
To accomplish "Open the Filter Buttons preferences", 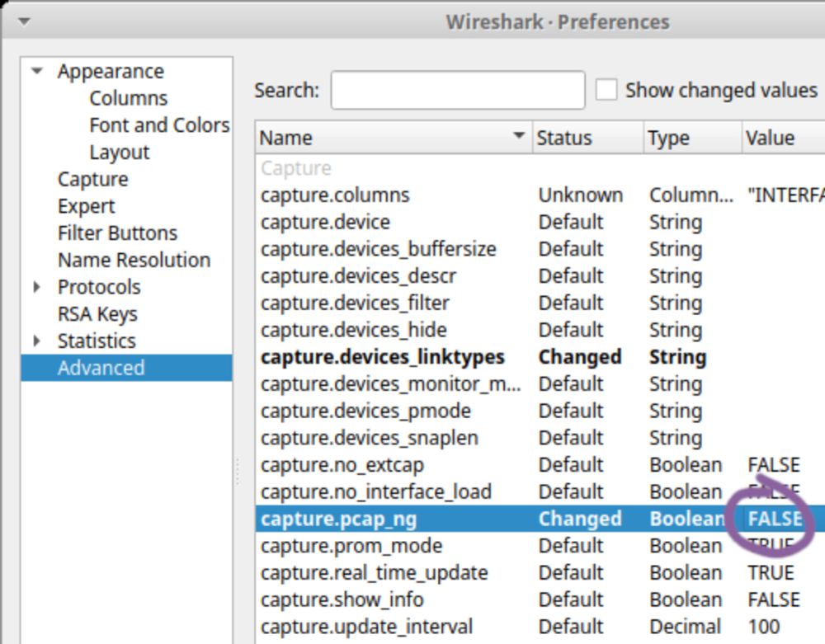I will coord(117,233).
